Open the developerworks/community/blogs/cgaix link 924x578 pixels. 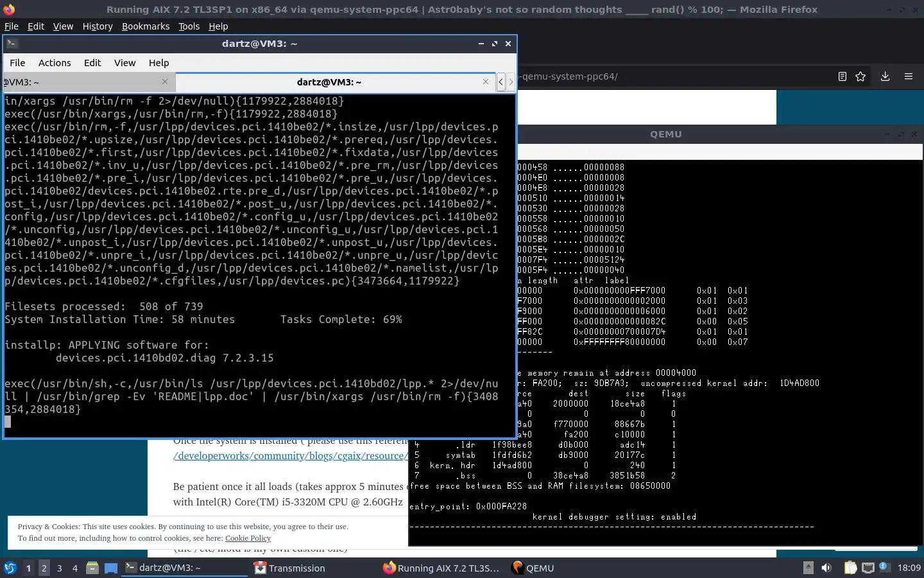pos(289,456)
